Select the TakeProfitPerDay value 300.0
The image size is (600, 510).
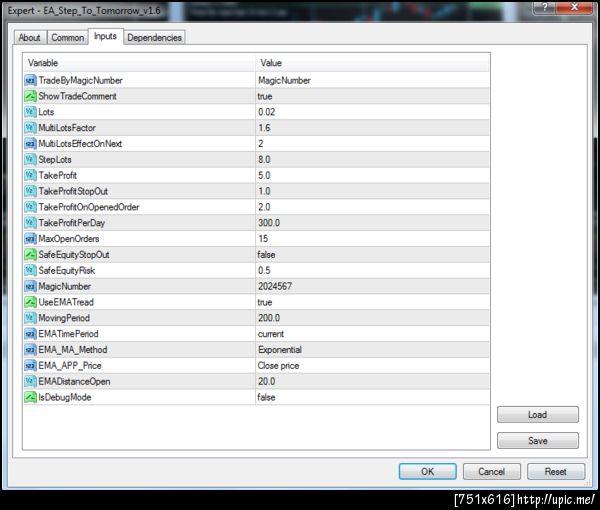tap(269, 223)
